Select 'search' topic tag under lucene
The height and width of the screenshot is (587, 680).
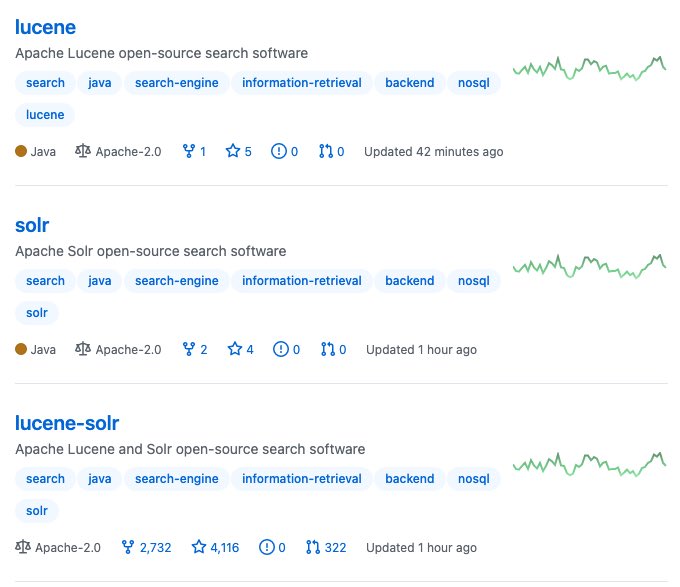click(x=45, y=83)
